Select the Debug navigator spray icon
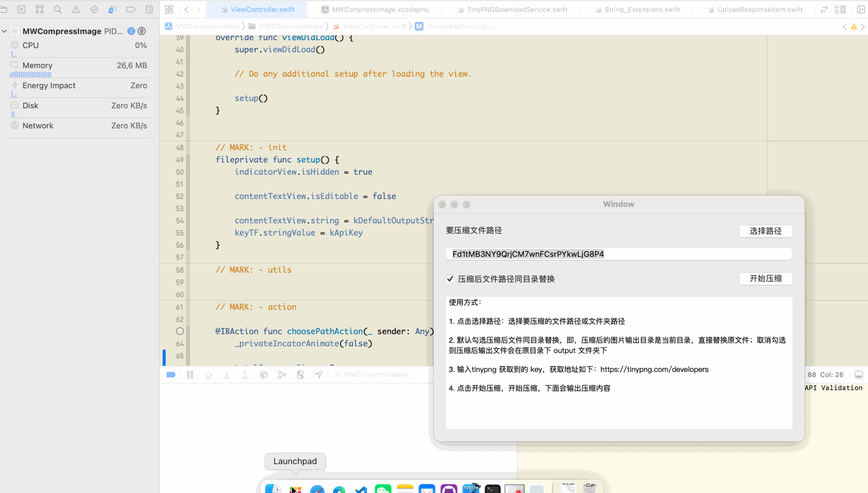 (113, 10)
